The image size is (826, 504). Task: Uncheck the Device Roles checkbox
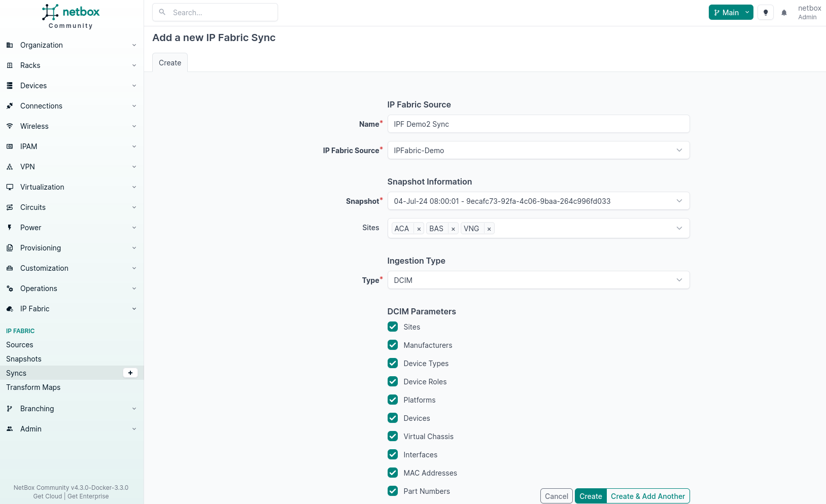pos(393,381)
